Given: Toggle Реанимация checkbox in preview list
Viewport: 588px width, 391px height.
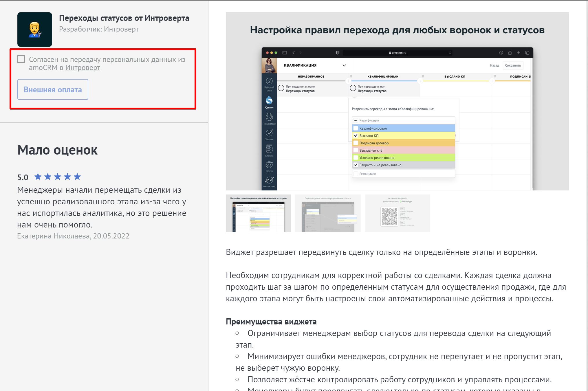Looking at the screenshot, I should pos(356,174).
